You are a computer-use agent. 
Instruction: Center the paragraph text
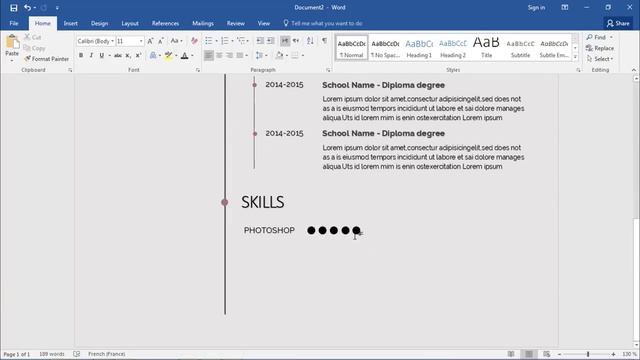(x=219, y=55)
